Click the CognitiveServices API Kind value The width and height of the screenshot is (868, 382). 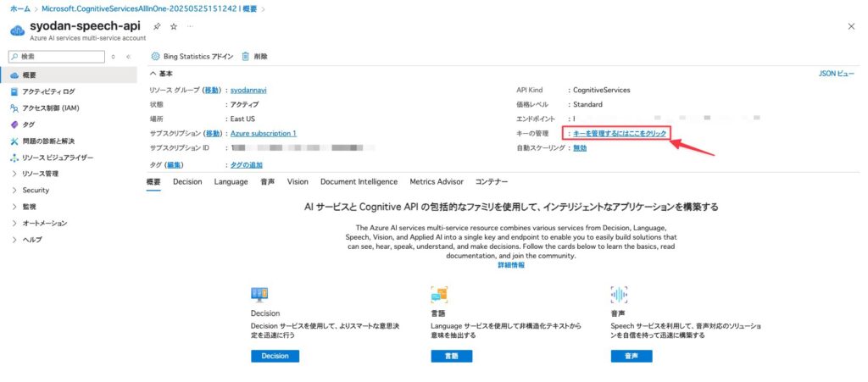coord(601,90)
